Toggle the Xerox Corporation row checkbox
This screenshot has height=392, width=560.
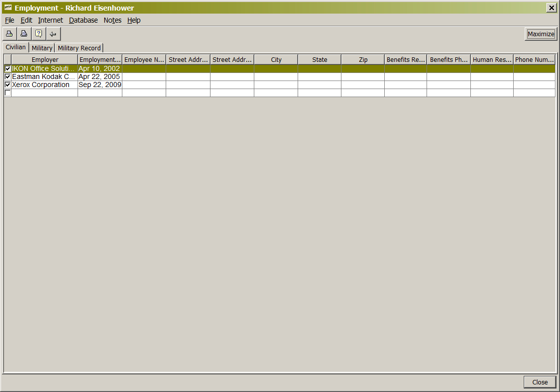coord(8,85)
